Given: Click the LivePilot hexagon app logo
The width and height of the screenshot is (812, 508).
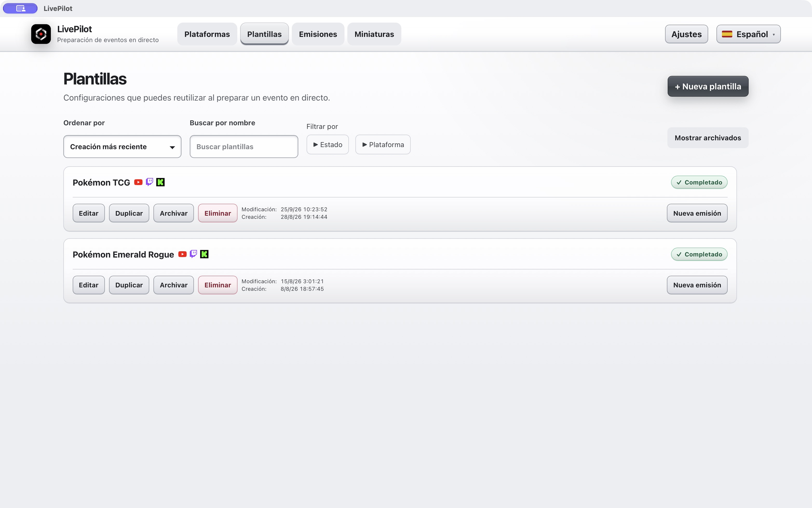Looking at the screenshot, I should 41,34.
